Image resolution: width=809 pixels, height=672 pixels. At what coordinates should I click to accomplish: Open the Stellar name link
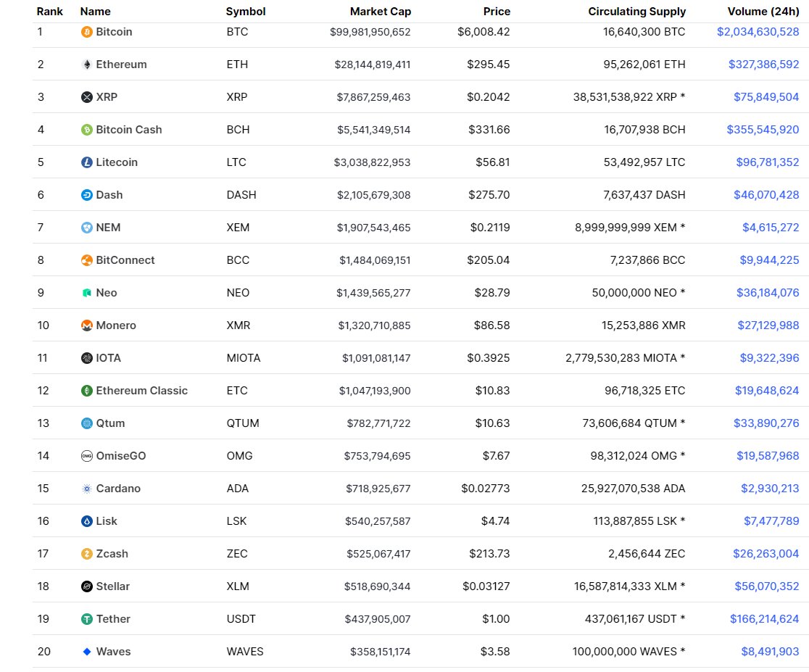(113, 586)
